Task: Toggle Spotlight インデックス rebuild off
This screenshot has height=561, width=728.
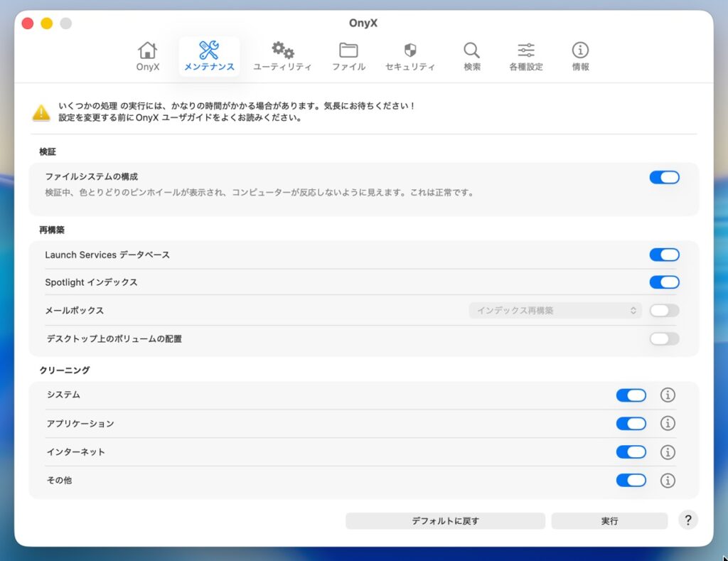Action: 664,282
